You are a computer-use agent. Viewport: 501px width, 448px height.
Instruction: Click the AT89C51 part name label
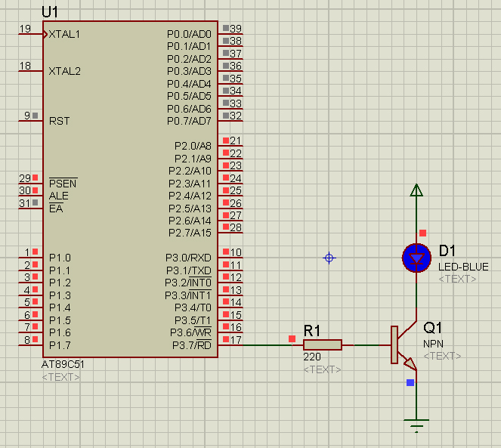click(x=63, y=364)
